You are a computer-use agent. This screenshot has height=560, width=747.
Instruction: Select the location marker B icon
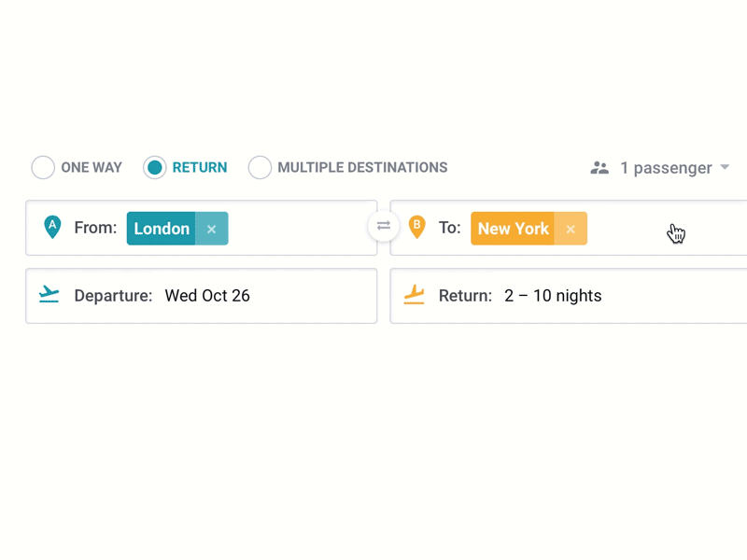click(416, 226)
